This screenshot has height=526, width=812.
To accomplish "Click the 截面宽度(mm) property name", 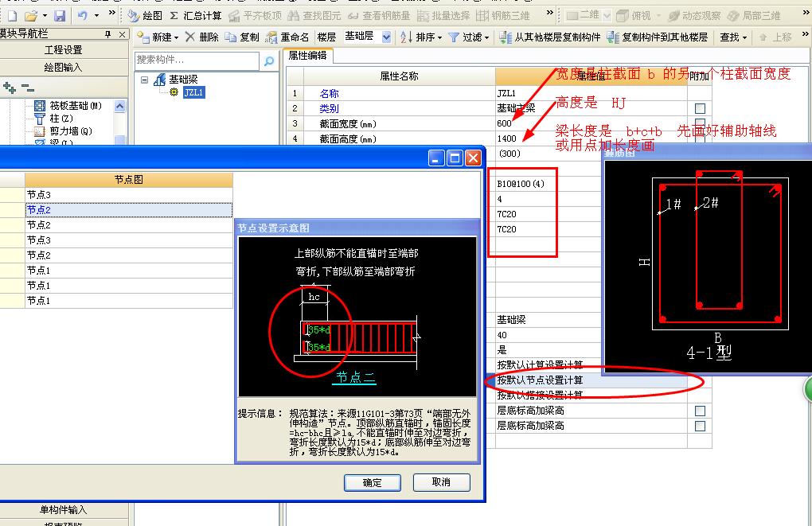I will pyautogui.click(x=347, y=123).
